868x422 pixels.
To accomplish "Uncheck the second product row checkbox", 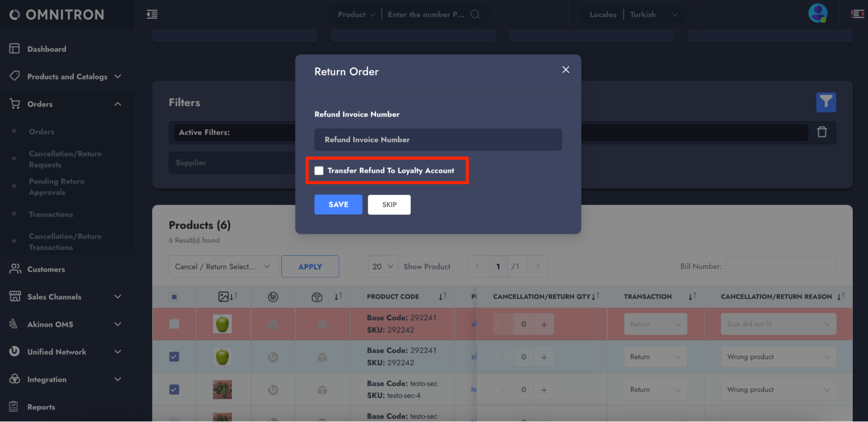I will pyautogui.click(x=174, y=357).
